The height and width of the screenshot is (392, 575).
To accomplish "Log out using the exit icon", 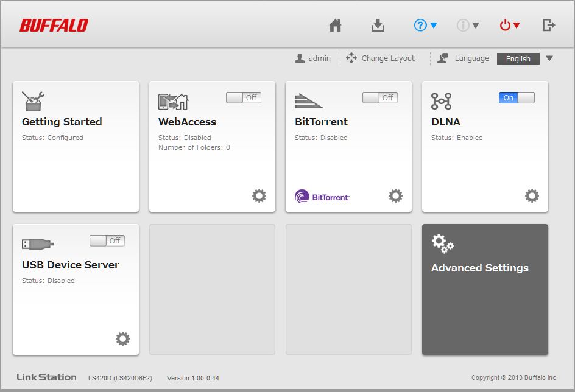I will tap(549, 26).
